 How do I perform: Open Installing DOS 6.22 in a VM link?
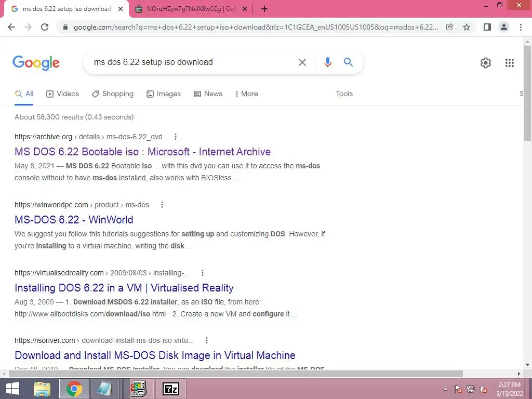click(x=124, y=288)
